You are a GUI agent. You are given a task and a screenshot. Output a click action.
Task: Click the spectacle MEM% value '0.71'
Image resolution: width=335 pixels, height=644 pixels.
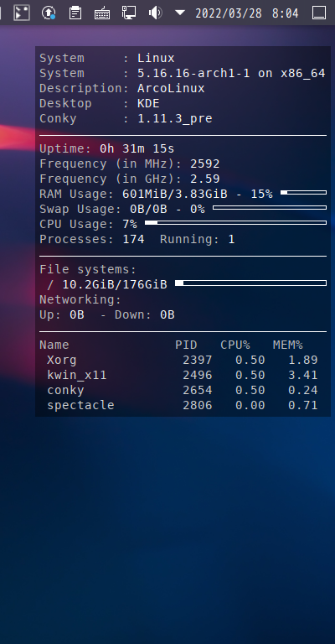(x=303, y=405)
